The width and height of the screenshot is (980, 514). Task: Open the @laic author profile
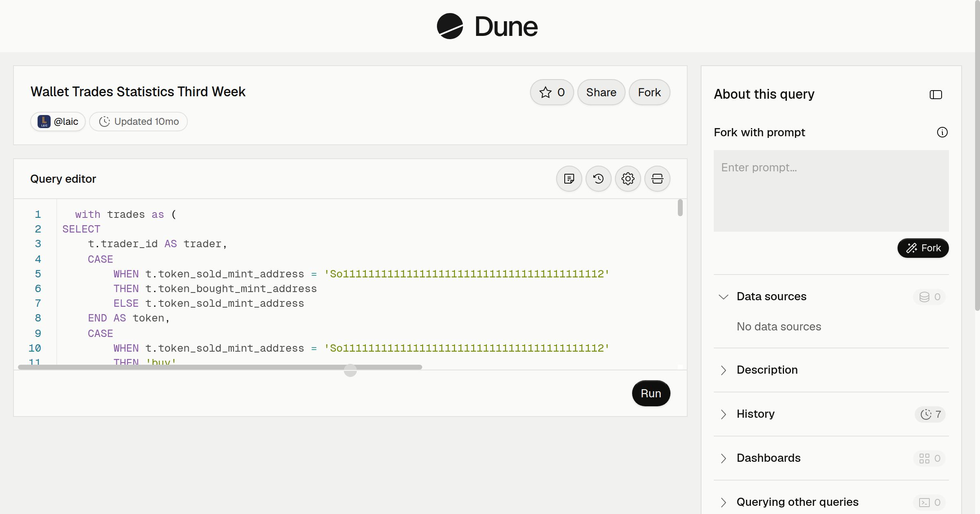coord(58,122)
